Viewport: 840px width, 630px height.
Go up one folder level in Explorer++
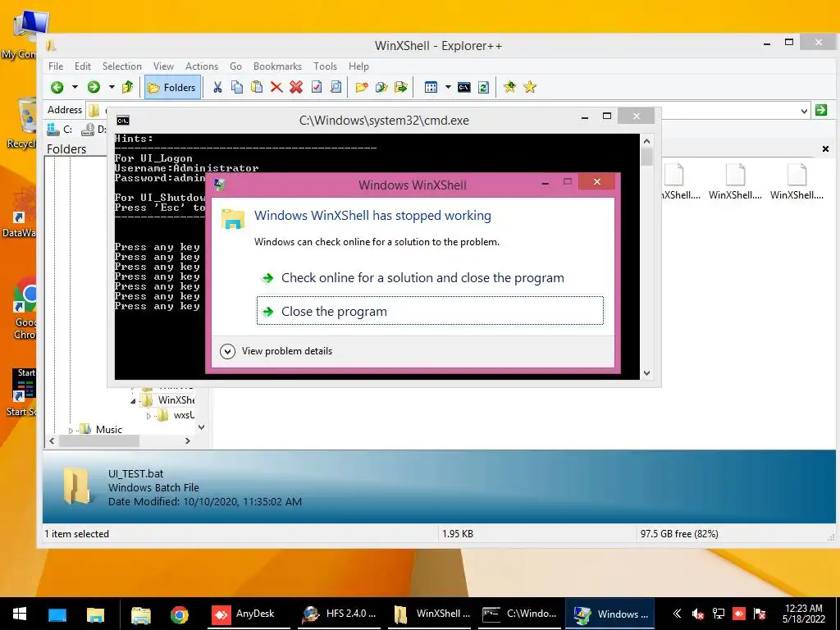pos(127,87)
